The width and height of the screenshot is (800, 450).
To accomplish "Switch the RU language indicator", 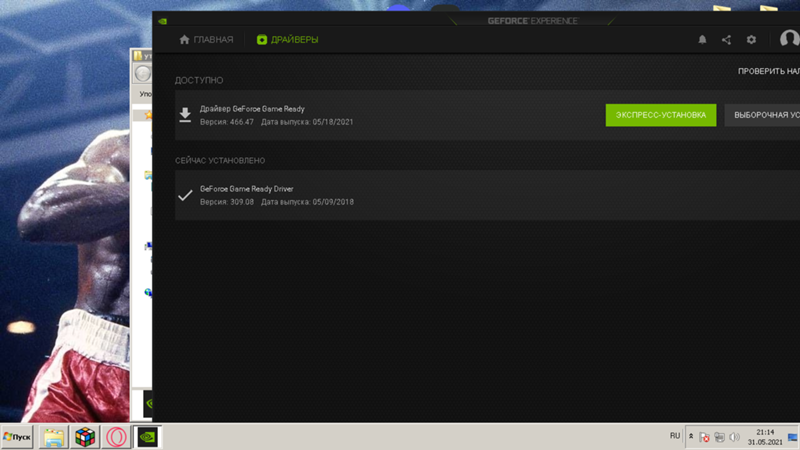I will tap(675, 436).
